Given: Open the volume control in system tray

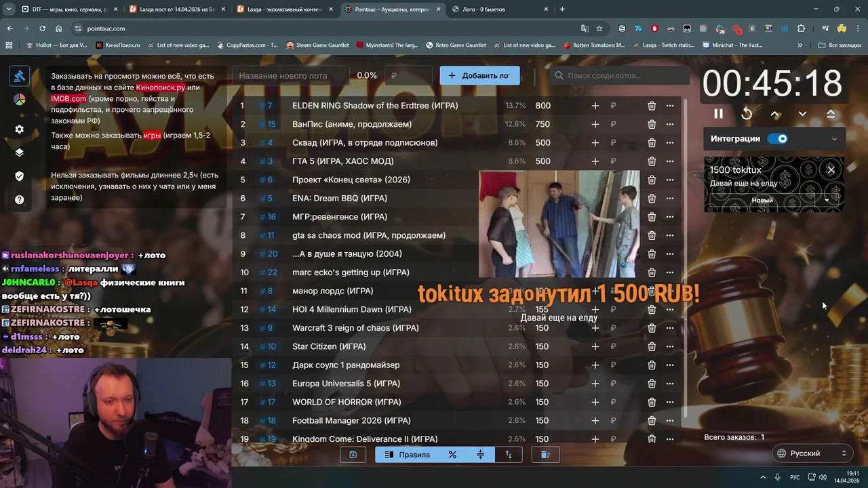Looking at the screenshot, I should click(x=823, y=477).
